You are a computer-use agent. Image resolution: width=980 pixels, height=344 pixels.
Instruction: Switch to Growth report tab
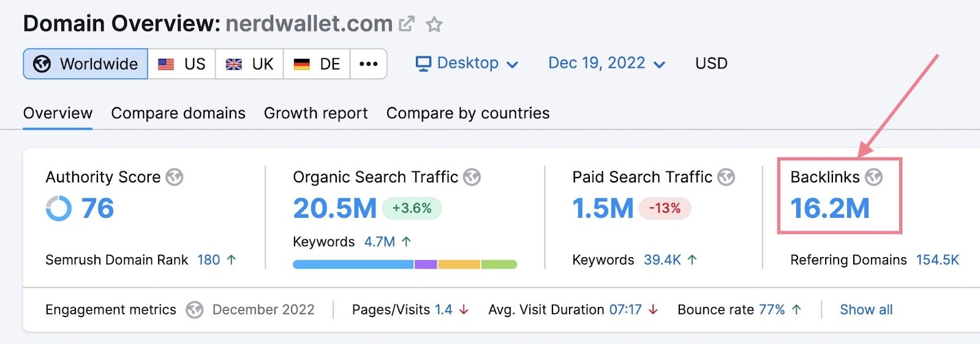[316, 113]
